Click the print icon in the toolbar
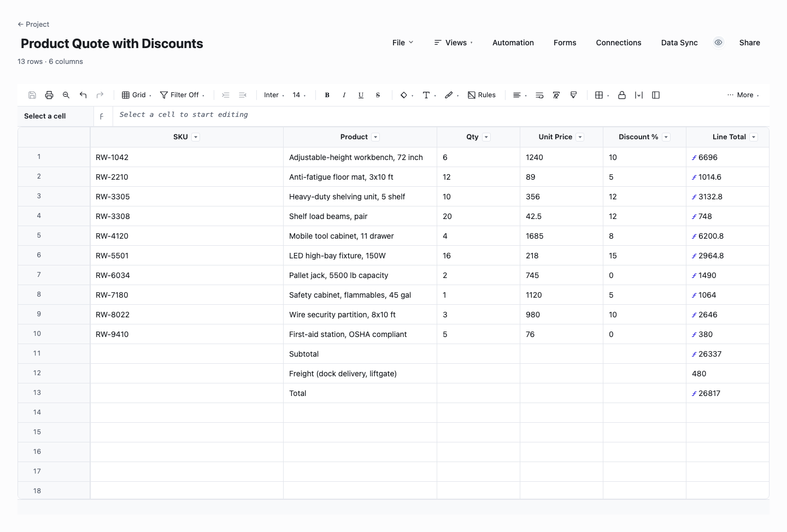The height and width of the screenshot is (532, 787). pyautogui.click(x=49, y=95)
